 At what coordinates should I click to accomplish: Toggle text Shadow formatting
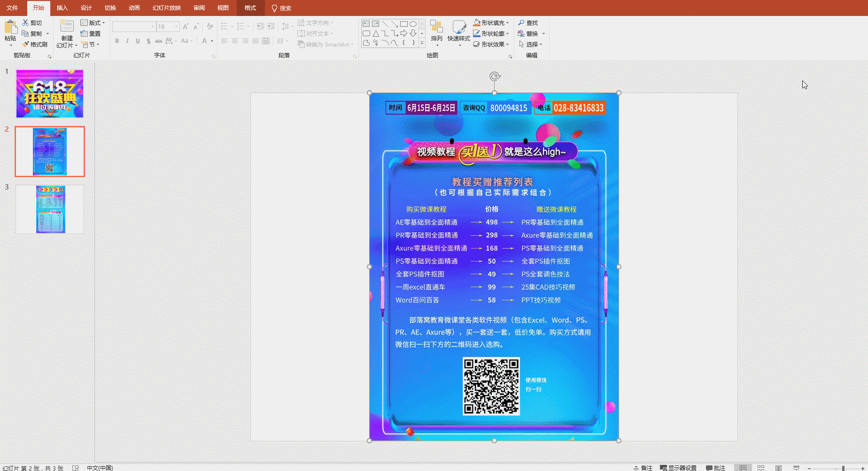(x=148, y=41)
